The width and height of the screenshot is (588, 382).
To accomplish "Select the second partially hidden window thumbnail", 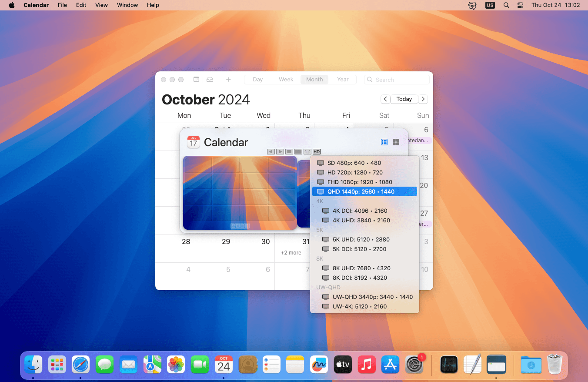I will click(304, 194).
